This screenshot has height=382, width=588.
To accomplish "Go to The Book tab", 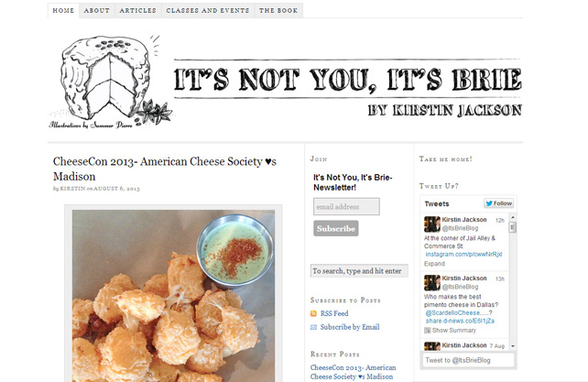I will point(278,10).
